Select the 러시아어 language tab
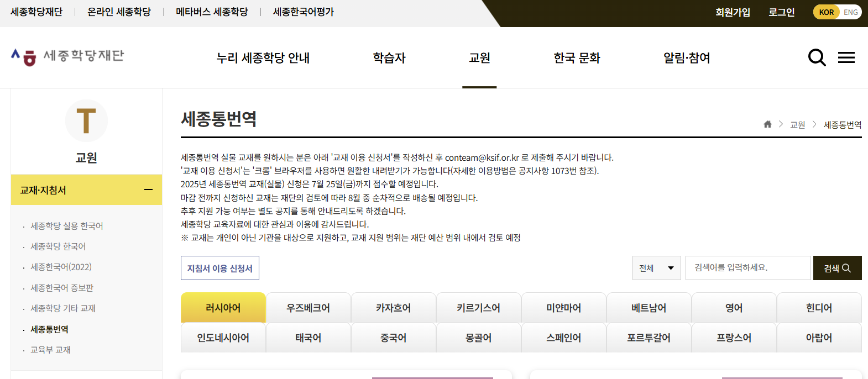Viewport: 868px width, 379px height. coord(223,308)
